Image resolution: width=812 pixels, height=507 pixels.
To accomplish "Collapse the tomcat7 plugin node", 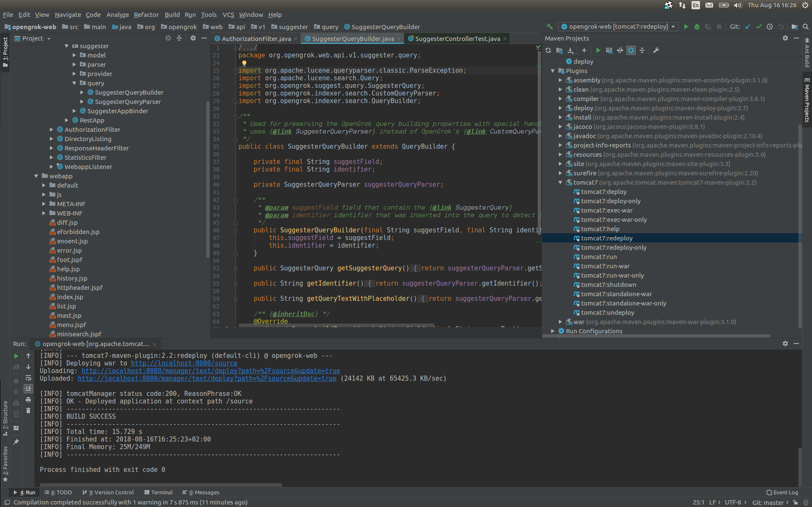I will [x=560, y=183].
